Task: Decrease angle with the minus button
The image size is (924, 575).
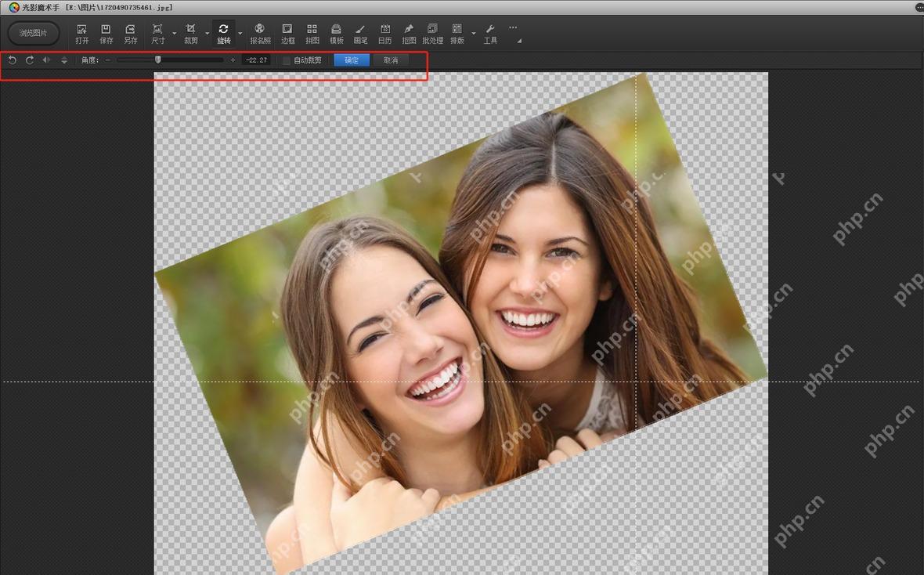Action: [x=108, y=60]
